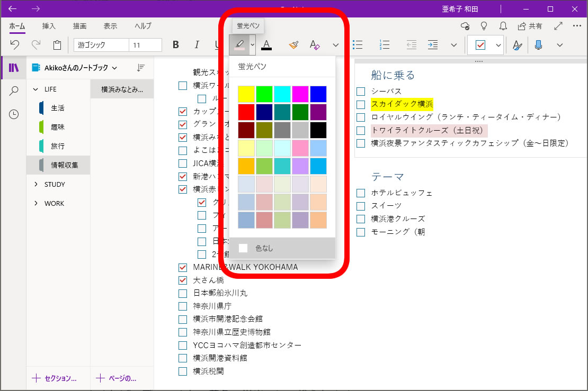
Task: Click the numbered list icon
Action: (x=385, y=45)
